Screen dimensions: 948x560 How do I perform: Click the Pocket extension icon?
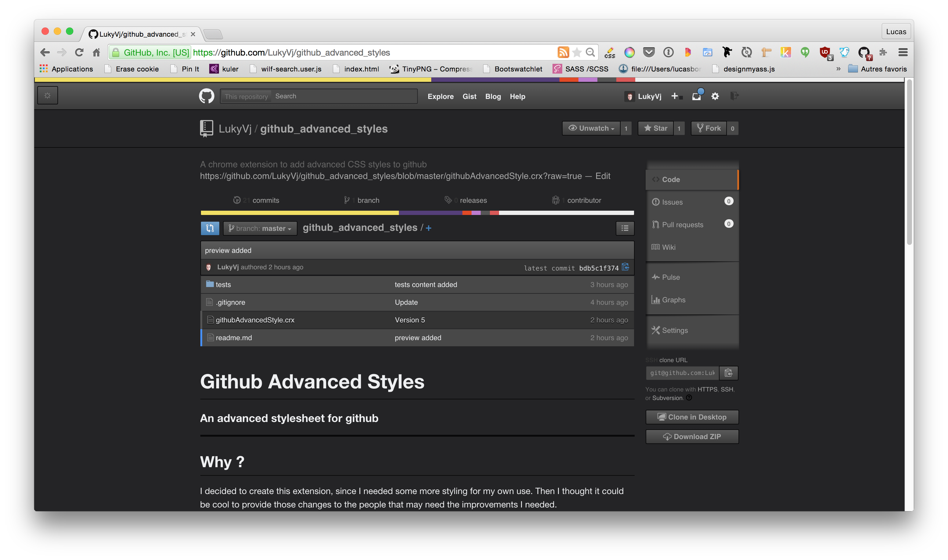649,52
